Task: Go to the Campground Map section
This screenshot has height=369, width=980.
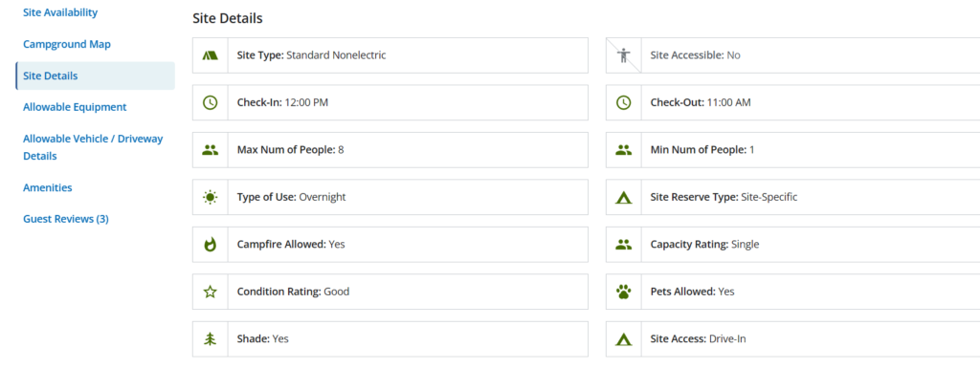Action: (67, 44)
